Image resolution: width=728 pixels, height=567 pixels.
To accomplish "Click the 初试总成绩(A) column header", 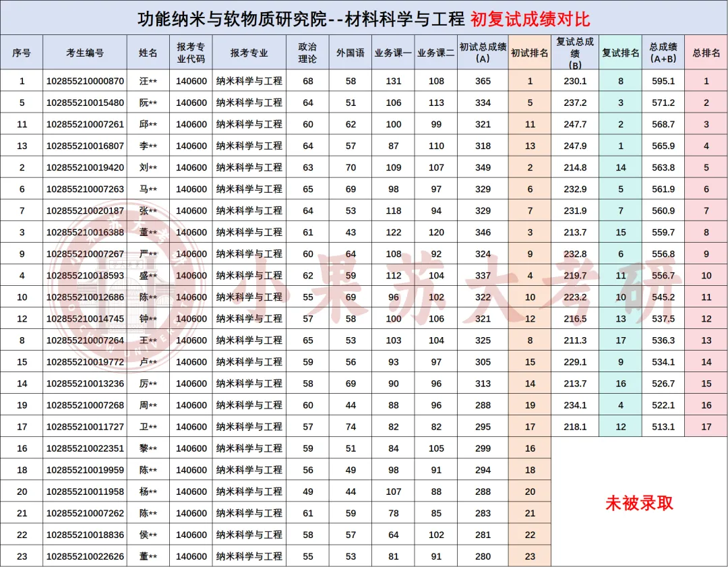I will (x=483, y=53).
